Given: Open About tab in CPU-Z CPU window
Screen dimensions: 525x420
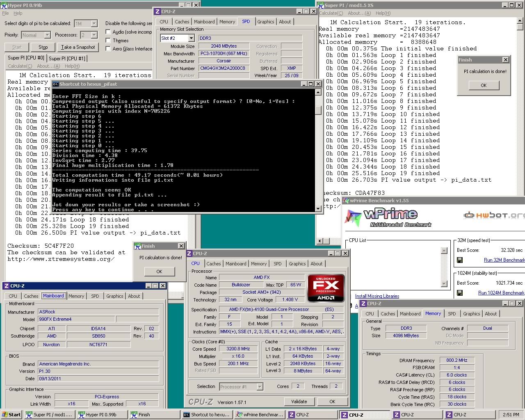Looking at the screenshot, I should pos(316,264).
